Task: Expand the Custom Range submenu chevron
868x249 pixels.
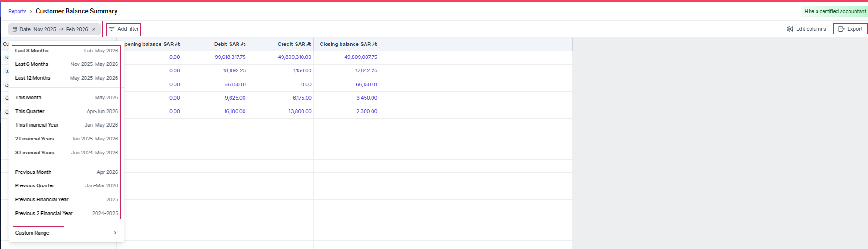Action: tap(115, 233)
